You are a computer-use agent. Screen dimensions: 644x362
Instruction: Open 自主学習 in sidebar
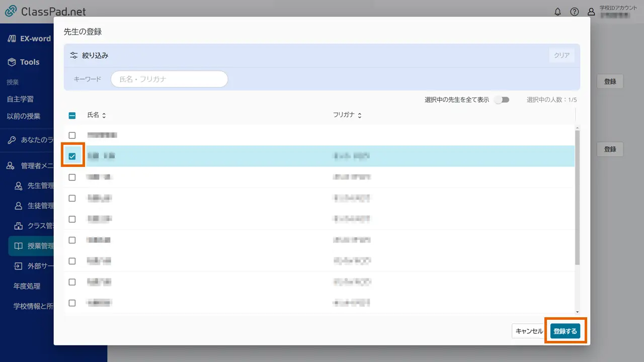click(20, 99)
